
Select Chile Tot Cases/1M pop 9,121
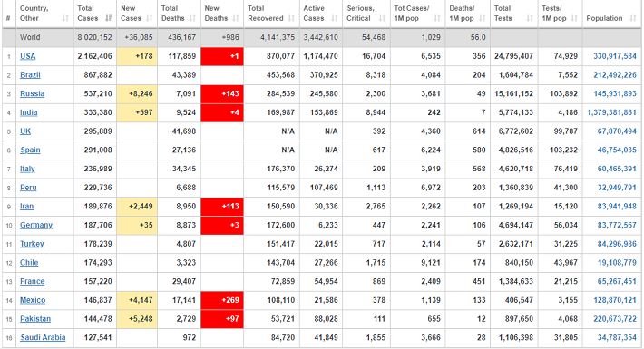tap(431, 262)
